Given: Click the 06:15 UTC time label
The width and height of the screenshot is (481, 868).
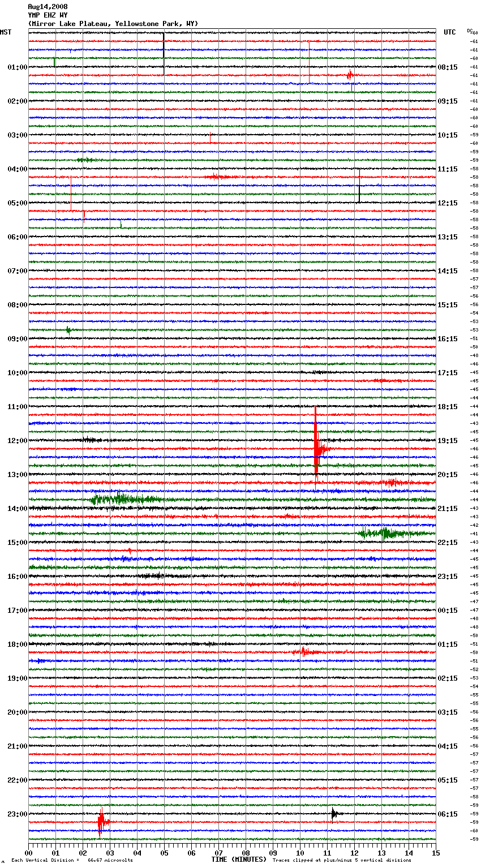Looking at the screenshot, I should (x=448, y=814).
